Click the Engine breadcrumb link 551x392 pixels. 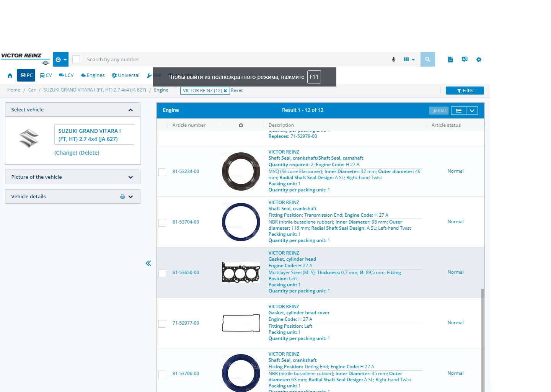(161, 90)
